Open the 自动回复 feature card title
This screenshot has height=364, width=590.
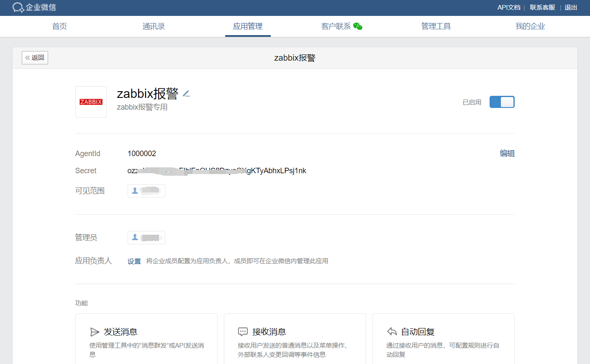(418, 332)
